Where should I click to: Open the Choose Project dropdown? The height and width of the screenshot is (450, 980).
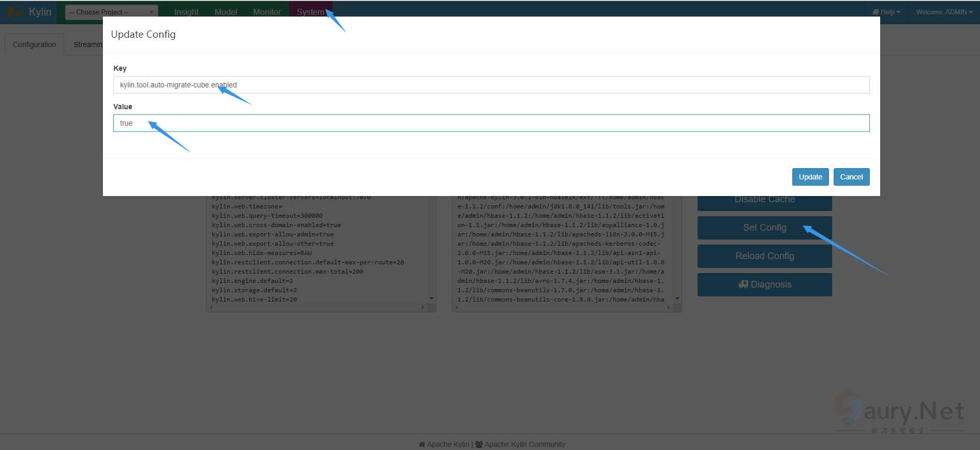pyautogui.click(x=111, y=12)
